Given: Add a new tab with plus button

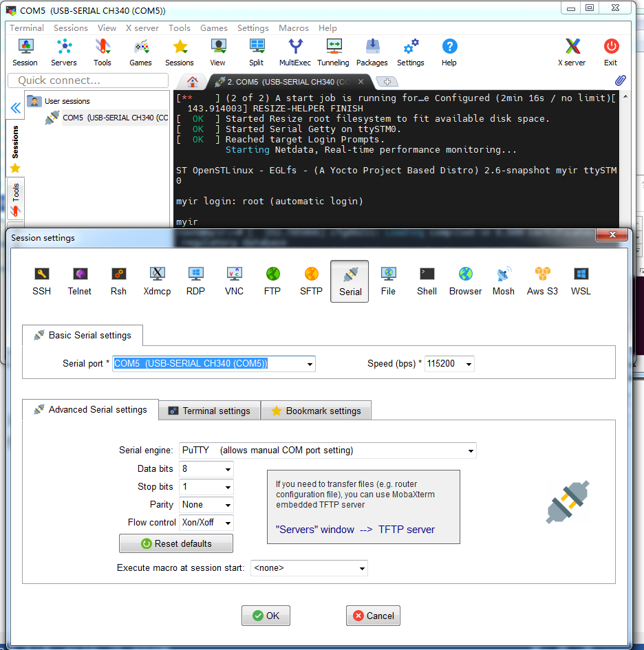Looking at the screenshot, I should coord(387,82).
